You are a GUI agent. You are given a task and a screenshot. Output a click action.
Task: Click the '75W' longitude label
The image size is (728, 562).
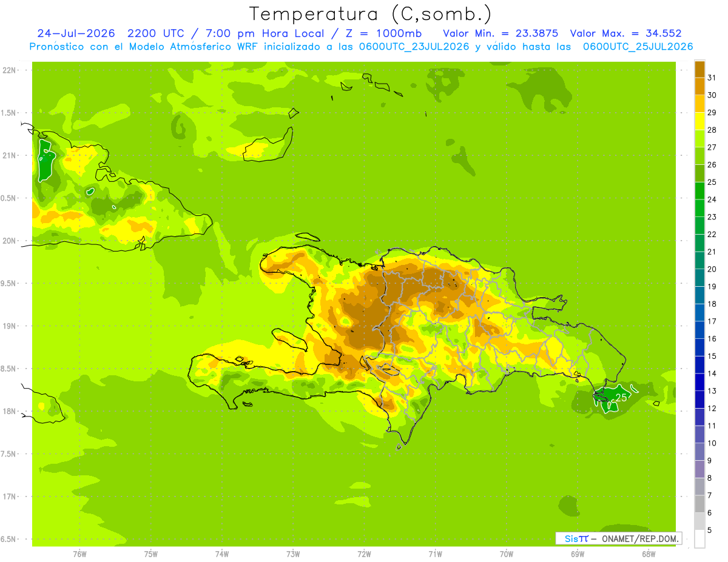click(151, 554)
